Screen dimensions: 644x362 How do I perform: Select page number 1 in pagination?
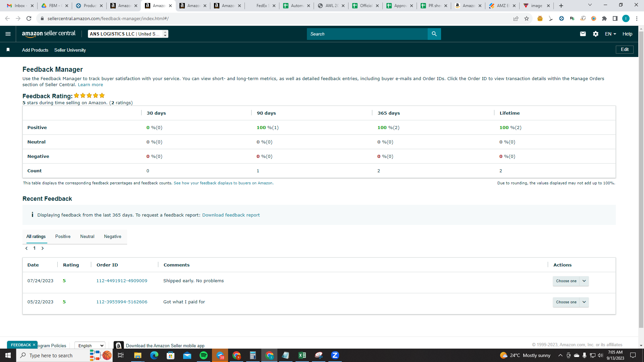(34, 248)
